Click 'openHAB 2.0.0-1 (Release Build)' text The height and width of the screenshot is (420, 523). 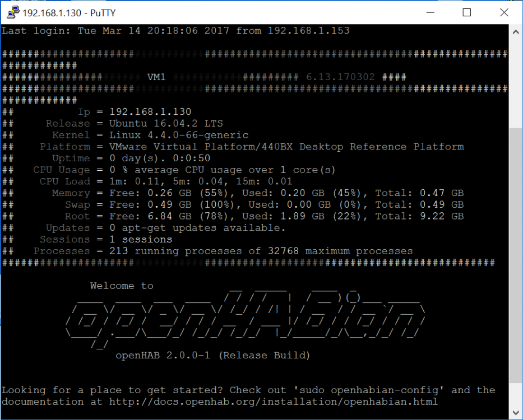(x=213, y=356)
